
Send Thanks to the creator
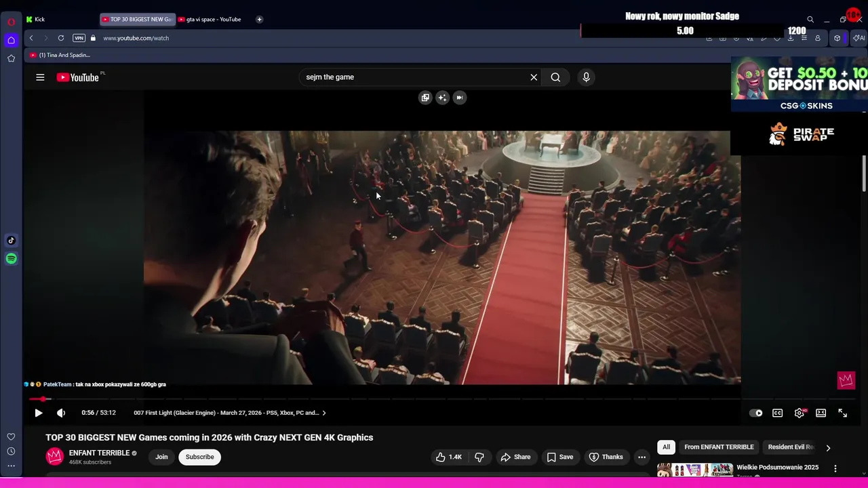[x=606, y=457]
